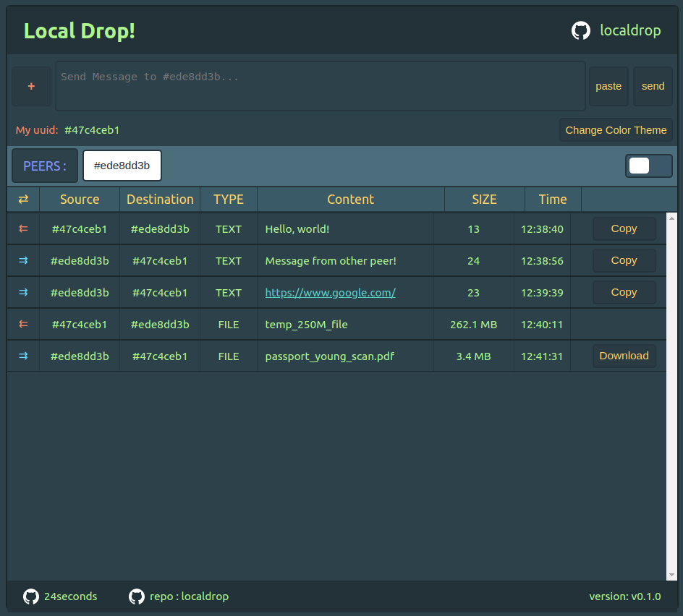Click incoming arrow on Message from other peer row

tap(24, 260)
